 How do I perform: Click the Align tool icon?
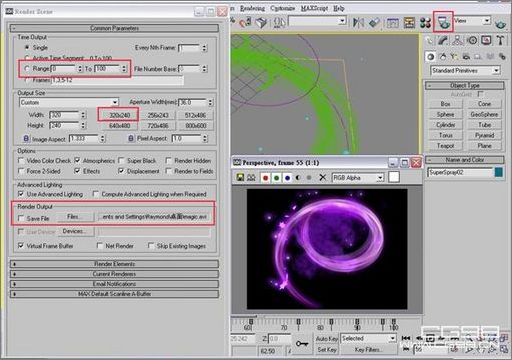374,22
